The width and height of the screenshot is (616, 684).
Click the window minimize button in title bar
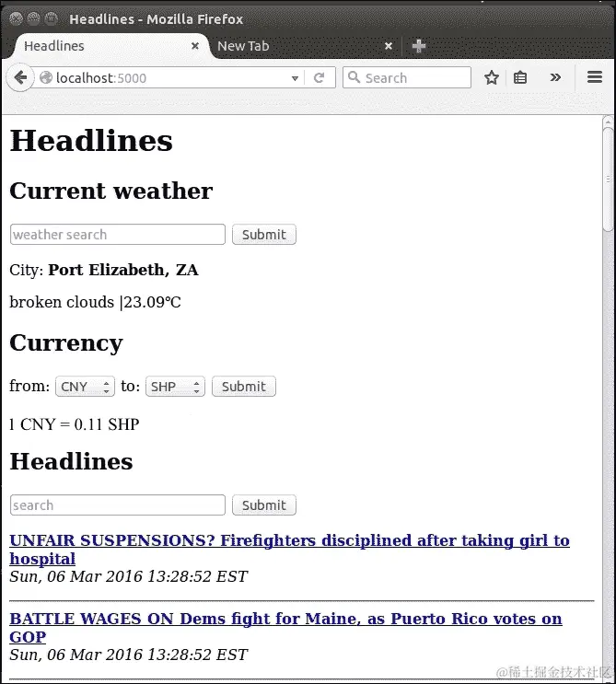point(33,18)
